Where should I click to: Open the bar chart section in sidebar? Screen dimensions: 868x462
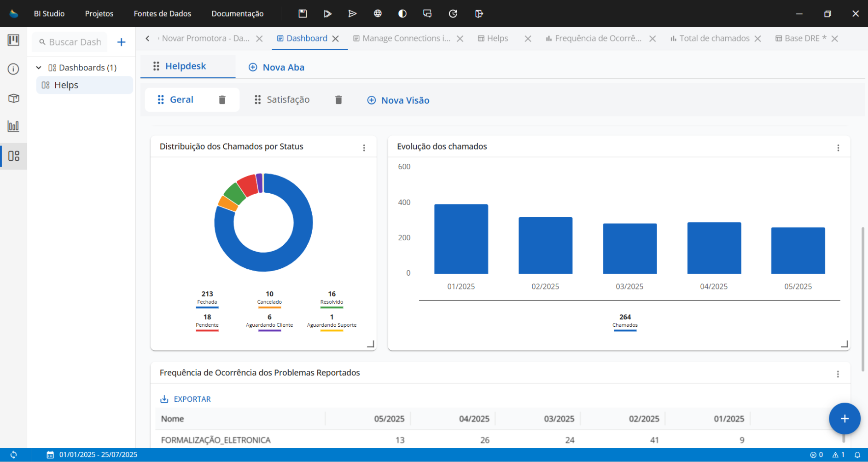pyautogui.click(x=13, y=126)
